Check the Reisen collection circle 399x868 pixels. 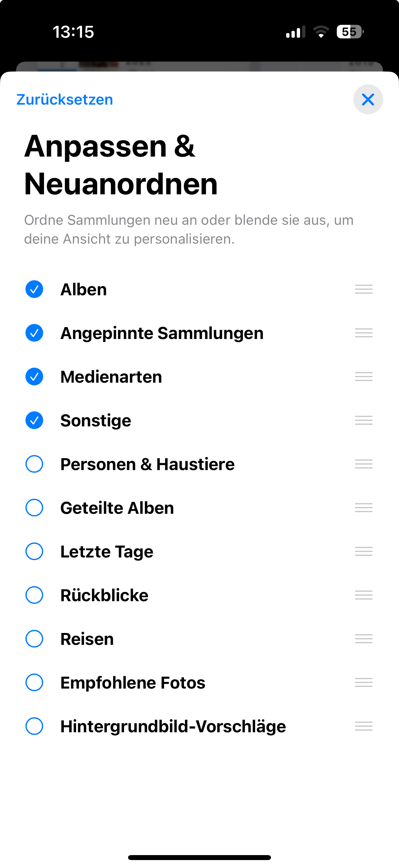[34, 639]
